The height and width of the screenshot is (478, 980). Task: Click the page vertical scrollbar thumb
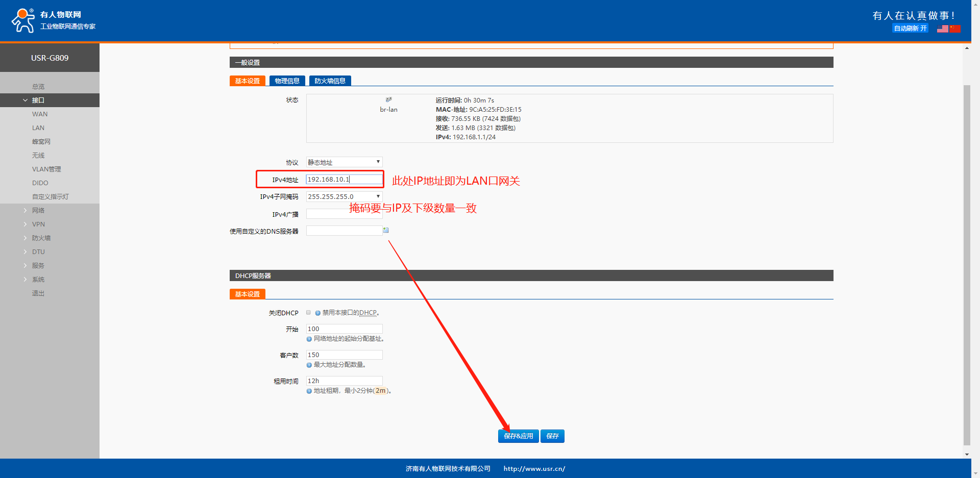pos(967,265)
